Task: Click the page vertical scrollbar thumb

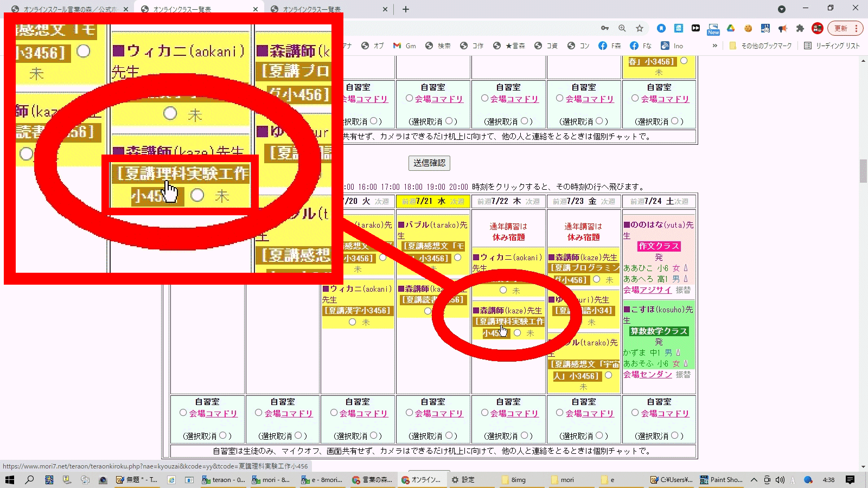Action: (x=863, y=171)
